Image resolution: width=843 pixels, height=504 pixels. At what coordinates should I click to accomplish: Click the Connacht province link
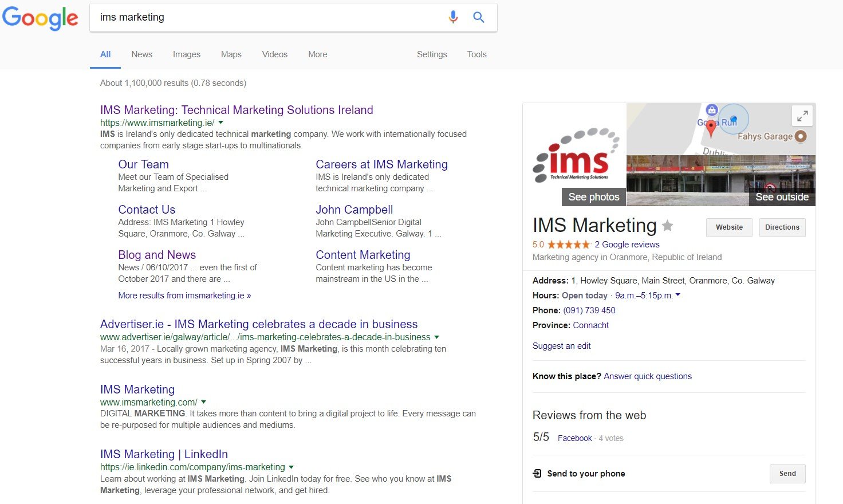[590, 325]
